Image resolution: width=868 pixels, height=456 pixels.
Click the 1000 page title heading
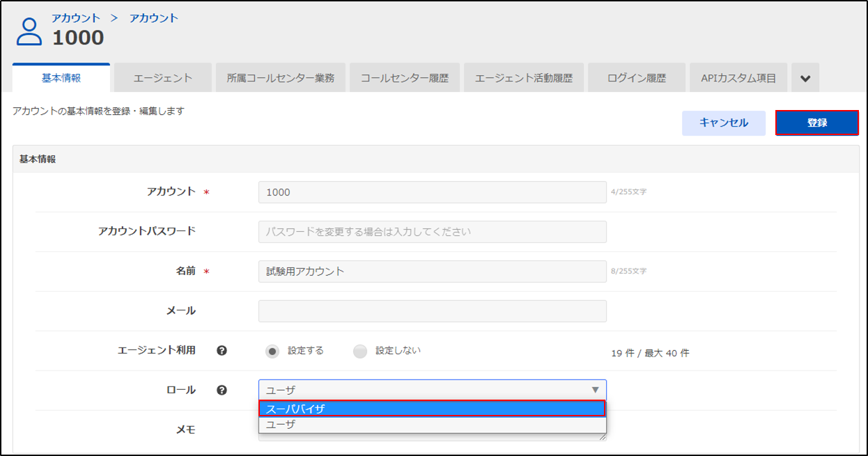tap(78, 38)
